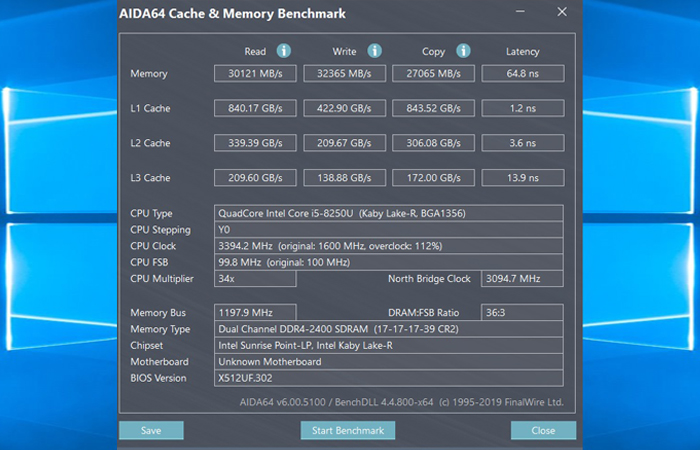Click the info icon next to Copy

point(463,51)
